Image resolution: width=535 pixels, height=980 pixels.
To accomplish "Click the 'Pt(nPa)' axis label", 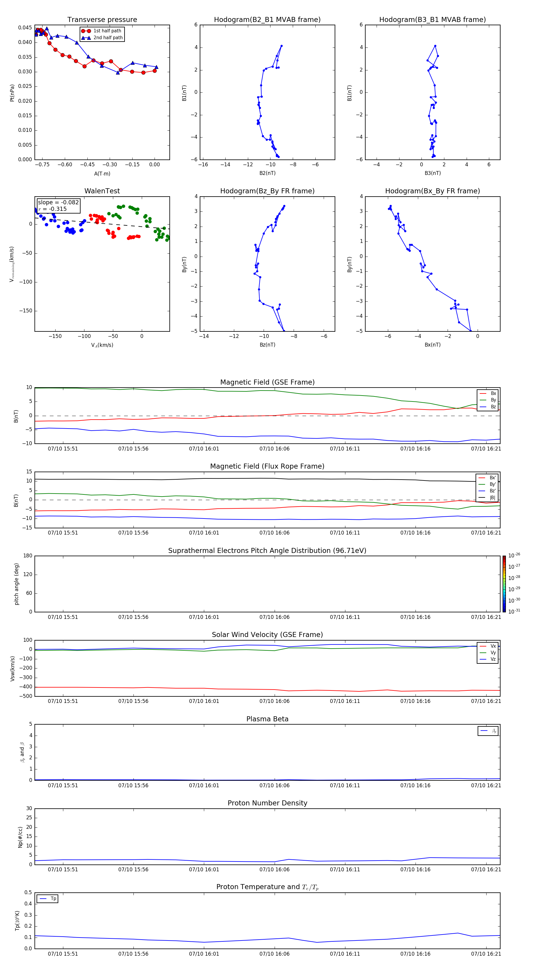I will (x=12, y=93).
